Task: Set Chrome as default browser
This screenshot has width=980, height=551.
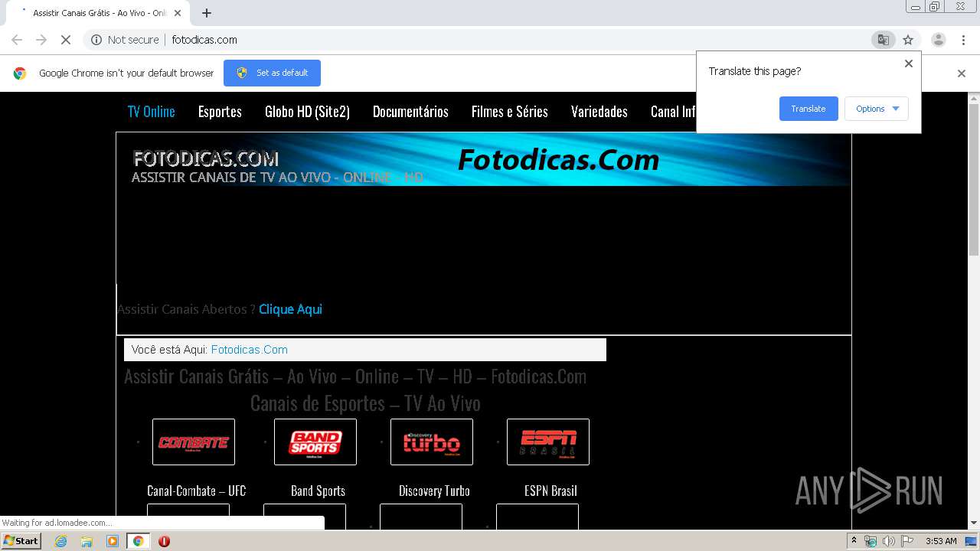Action: [272, 73]
